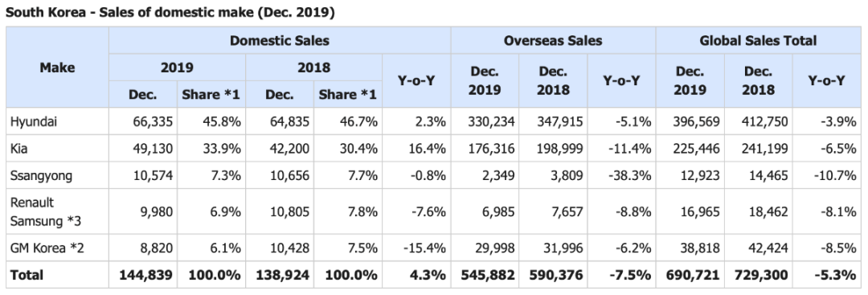Select the Domestic Sales header cell
This screenshot has height=295, width=868.
pos(280,40)
